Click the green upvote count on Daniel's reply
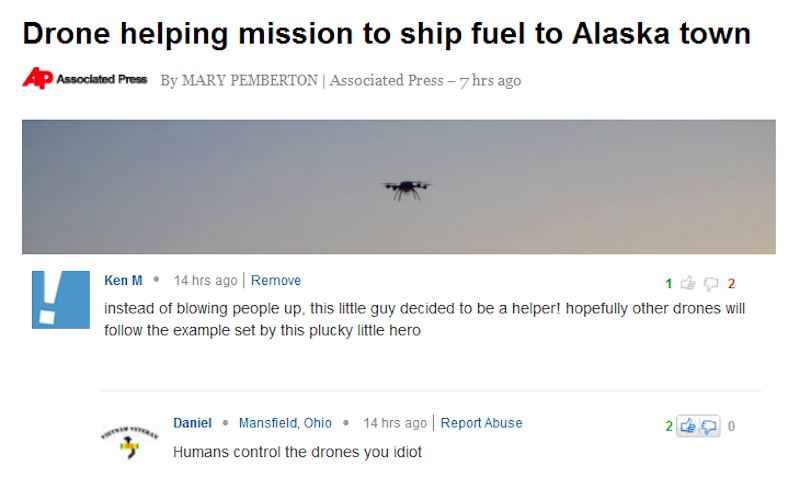 tap(669, 426)
